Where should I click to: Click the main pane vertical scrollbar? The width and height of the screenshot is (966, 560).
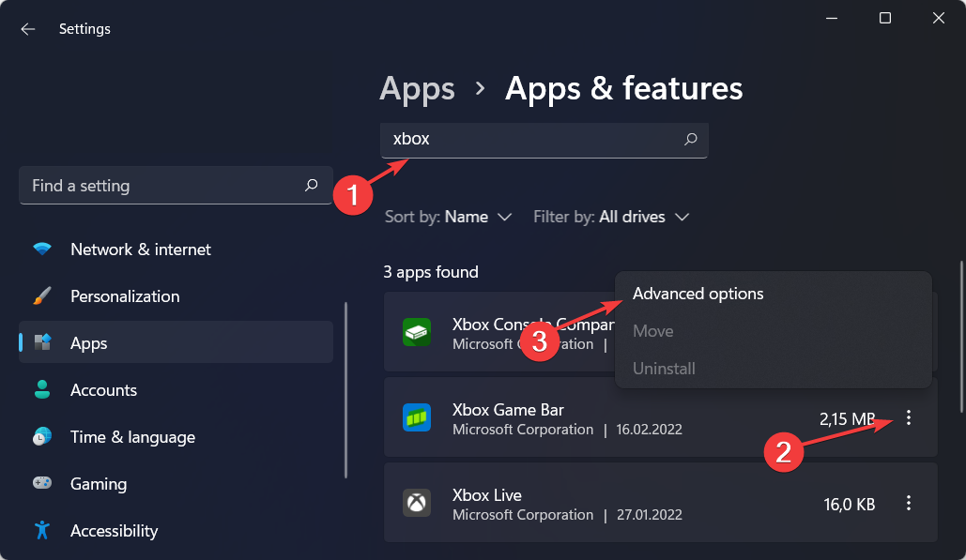coord(961,337)
